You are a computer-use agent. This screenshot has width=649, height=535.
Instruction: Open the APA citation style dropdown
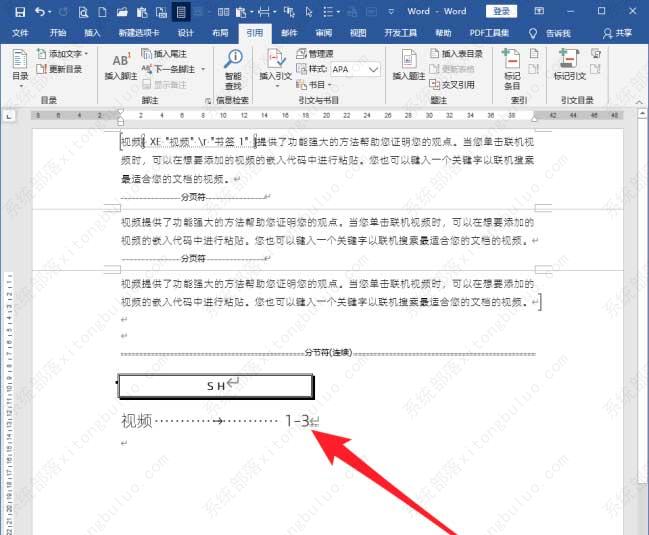tap(356, 70)
